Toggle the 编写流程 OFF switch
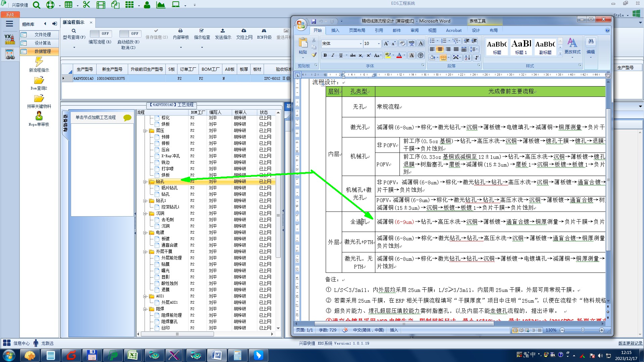 point(101,34)
